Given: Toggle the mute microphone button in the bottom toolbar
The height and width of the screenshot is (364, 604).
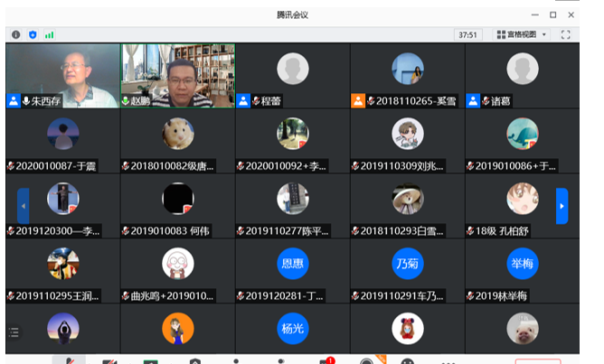Looking at the screenshot, I should point(69,360).
